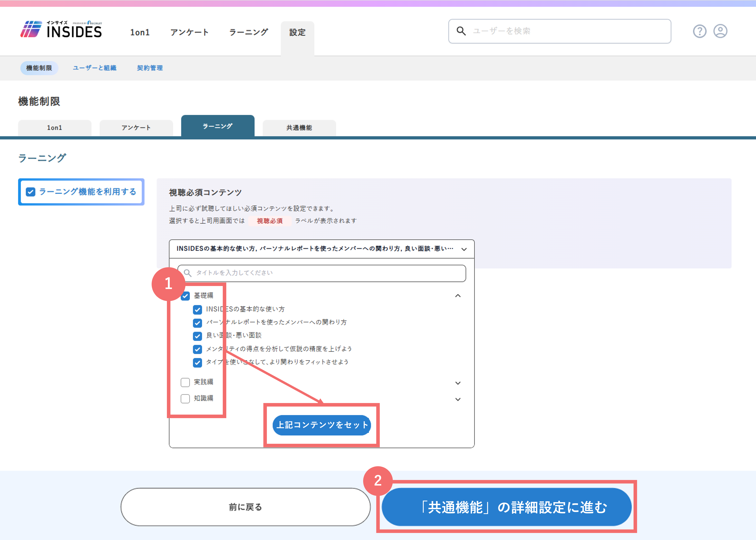Open the アンケート top menu
Screen dimensions: 756x540
point(190,32)
